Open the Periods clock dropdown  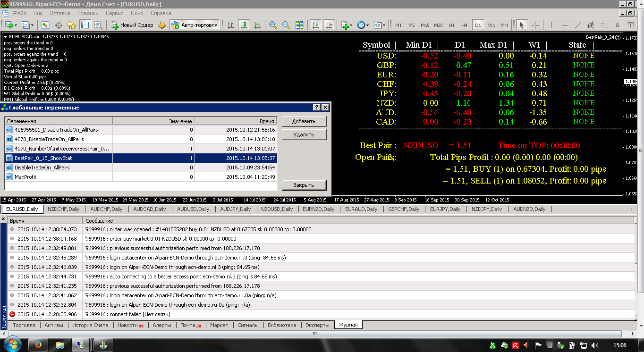(x=363, y=25)
